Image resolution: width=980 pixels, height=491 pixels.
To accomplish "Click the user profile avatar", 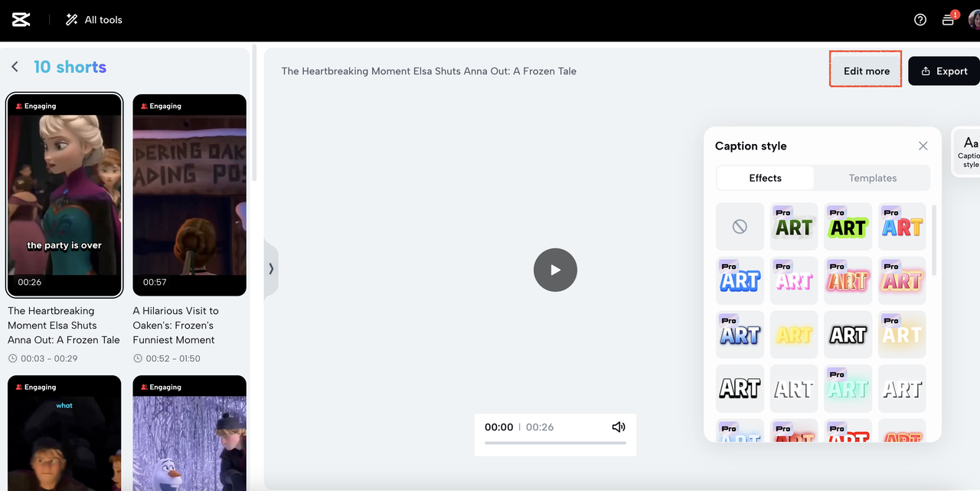I will click(973, 20).
